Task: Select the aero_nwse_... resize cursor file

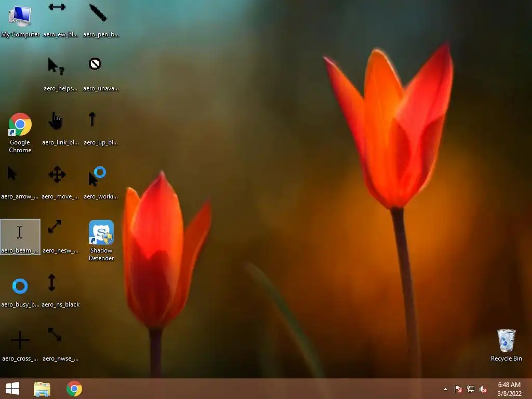Action: (x=60, y=344)
